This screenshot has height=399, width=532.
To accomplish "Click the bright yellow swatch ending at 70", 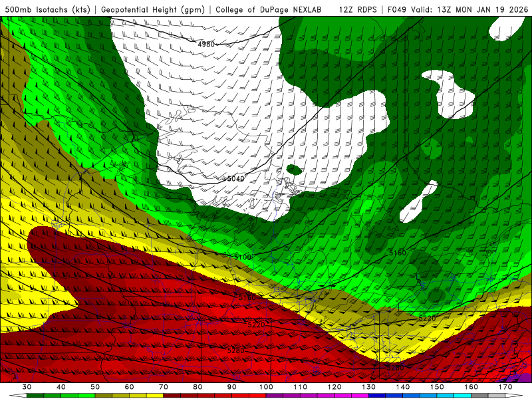I will (155, 396).
